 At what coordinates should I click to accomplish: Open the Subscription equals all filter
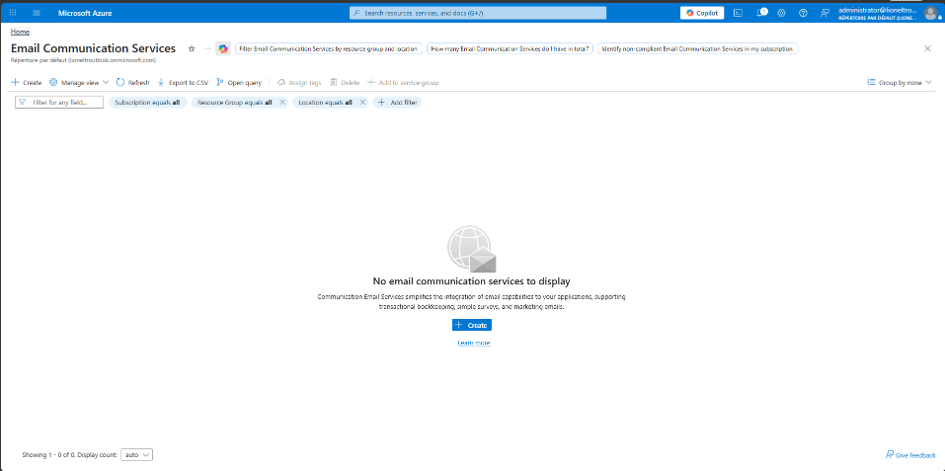(148, 102)
